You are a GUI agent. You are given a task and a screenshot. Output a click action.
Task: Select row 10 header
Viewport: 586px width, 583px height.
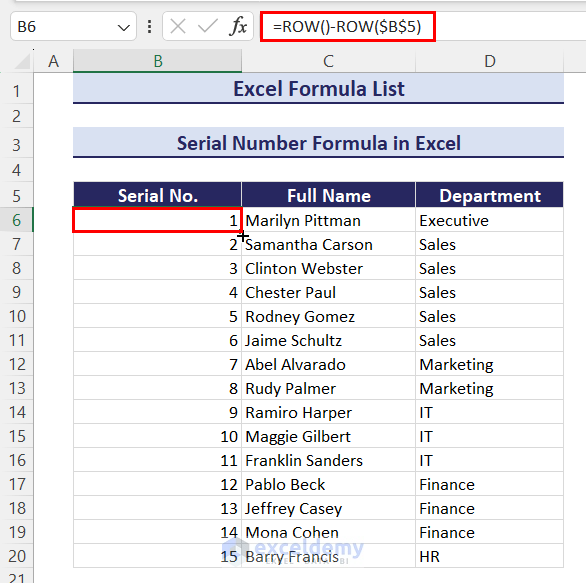[x=16, y=316]
